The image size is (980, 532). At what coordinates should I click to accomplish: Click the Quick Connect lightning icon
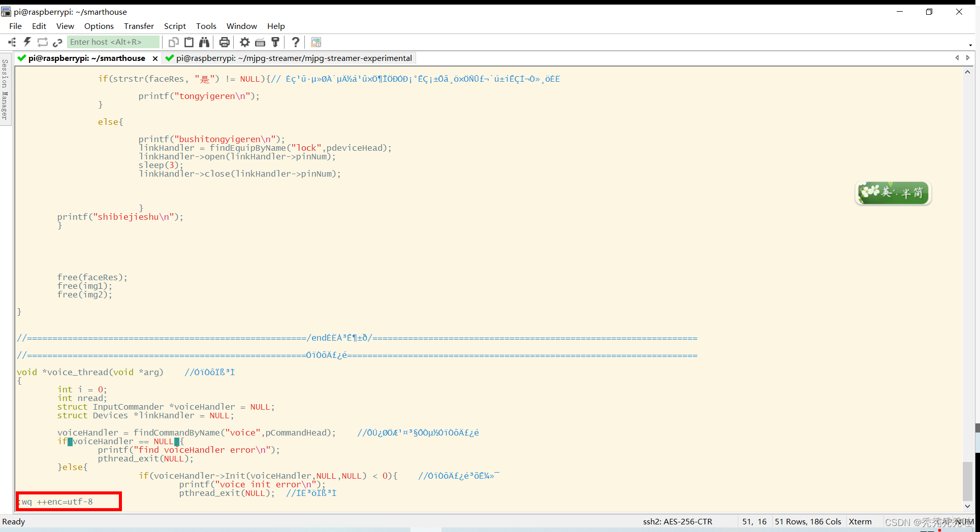tap(27, 42)
